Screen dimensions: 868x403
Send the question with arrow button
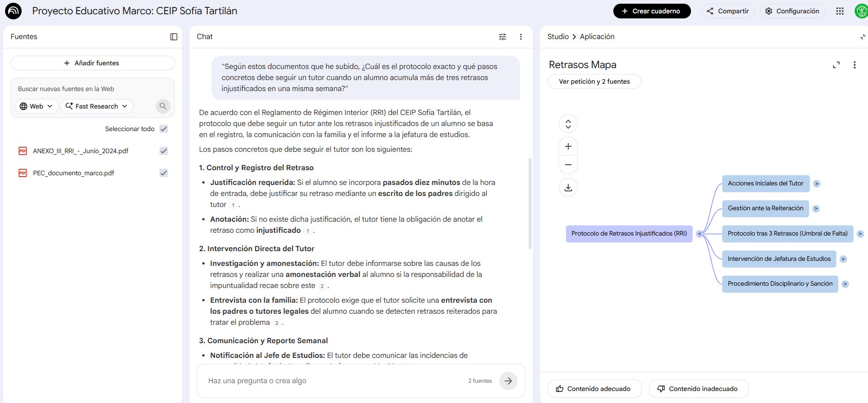point(508,381)
